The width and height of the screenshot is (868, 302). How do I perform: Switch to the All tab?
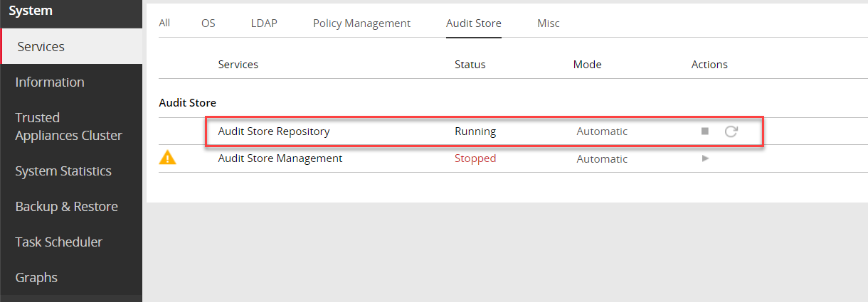164,23
